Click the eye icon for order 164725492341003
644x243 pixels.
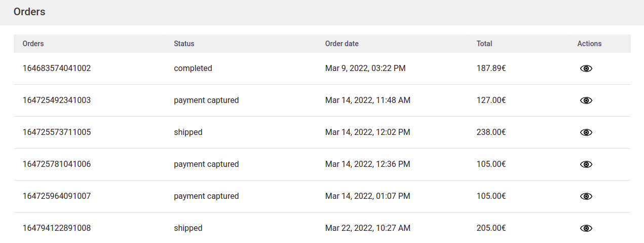pyautogui.click(x=586, y=100)
